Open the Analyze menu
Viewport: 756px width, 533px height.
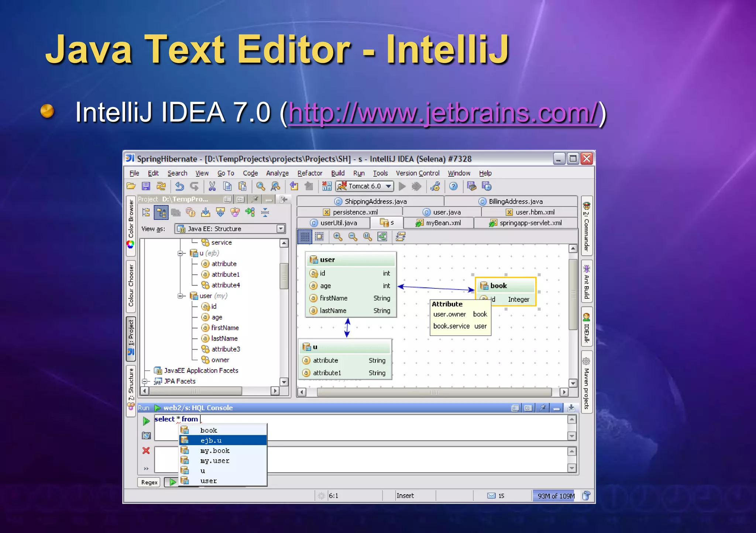277,173
